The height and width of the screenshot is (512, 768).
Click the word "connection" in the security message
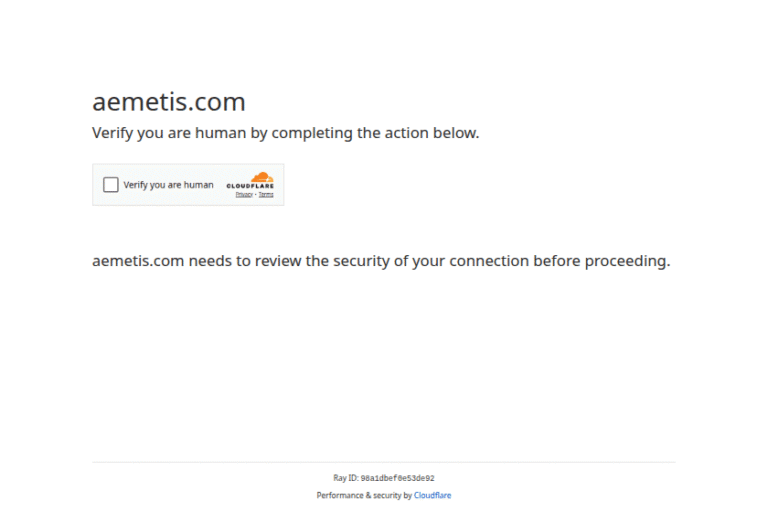click(x=488, y=261)
